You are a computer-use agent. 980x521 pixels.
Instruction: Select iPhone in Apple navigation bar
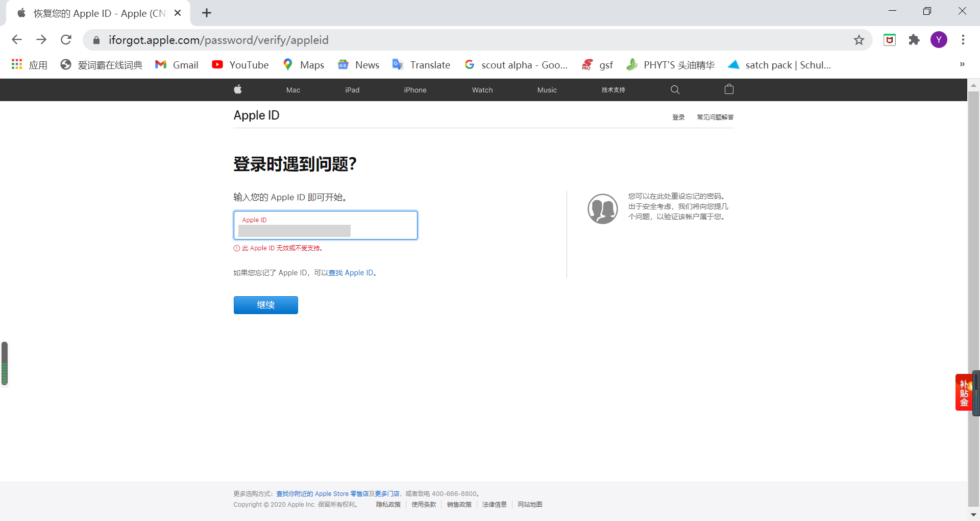pos(415,90)
